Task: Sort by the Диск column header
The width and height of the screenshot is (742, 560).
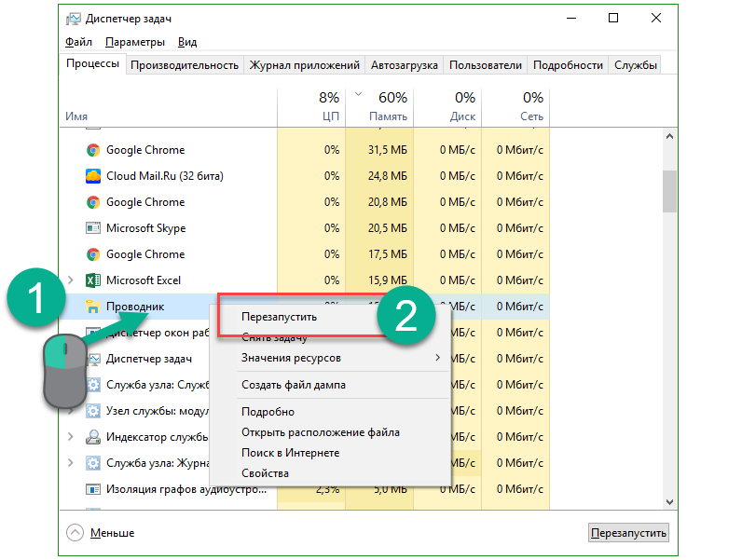Action: point(447,108)
